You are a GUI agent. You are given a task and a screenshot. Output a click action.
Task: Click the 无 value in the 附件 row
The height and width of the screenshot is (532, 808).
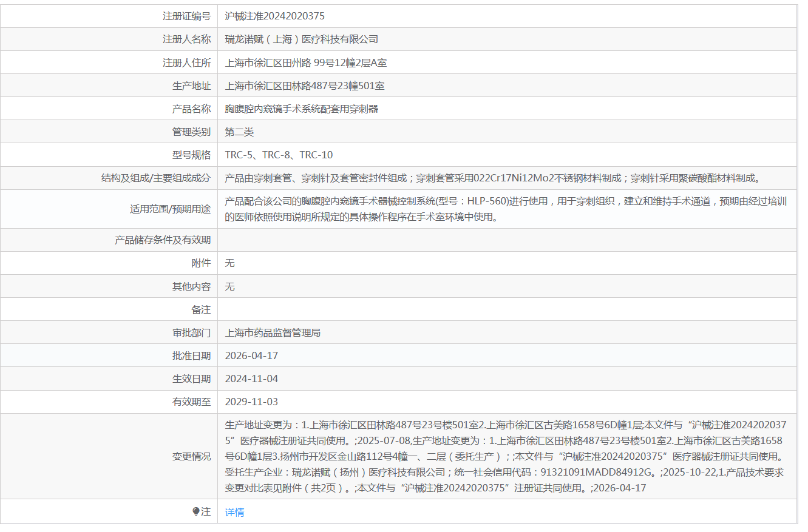click(230, 263)
